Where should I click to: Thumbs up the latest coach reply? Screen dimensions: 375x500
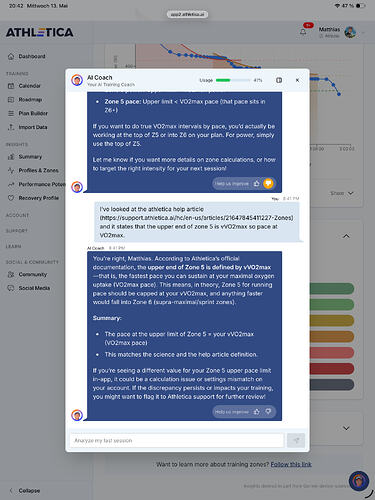(256, 412)
